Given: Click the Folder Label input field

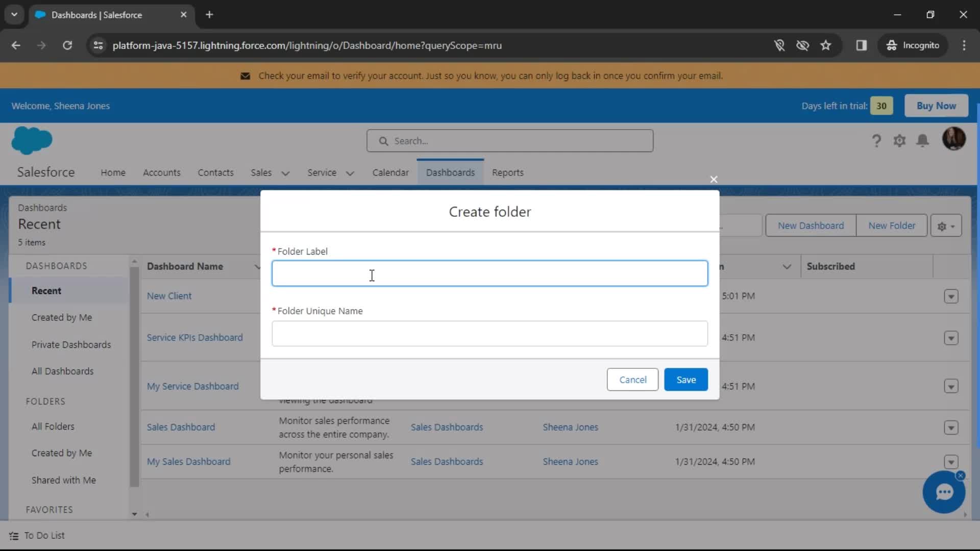Looking at the screenshot, I should coord(489,273).
